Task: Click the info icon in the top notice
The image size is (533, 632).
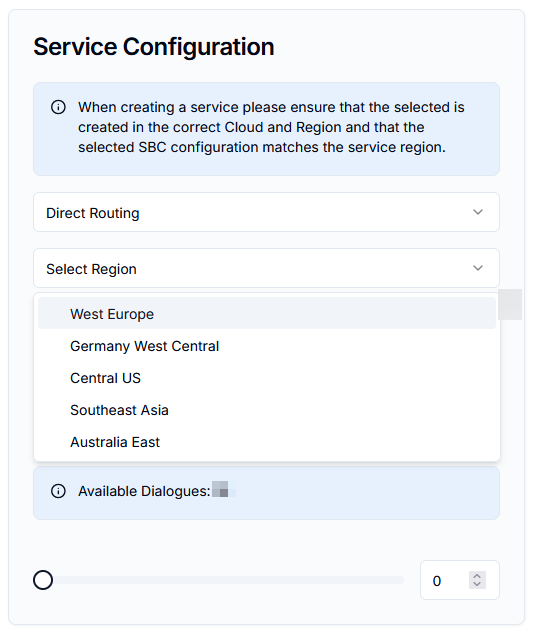Action: pyautogui.click(x=58, y=107)
